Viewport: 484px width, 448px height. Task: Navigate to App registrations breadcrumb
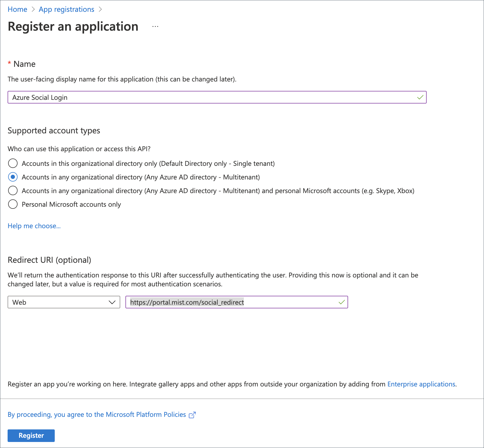click(x=67, y=9)
